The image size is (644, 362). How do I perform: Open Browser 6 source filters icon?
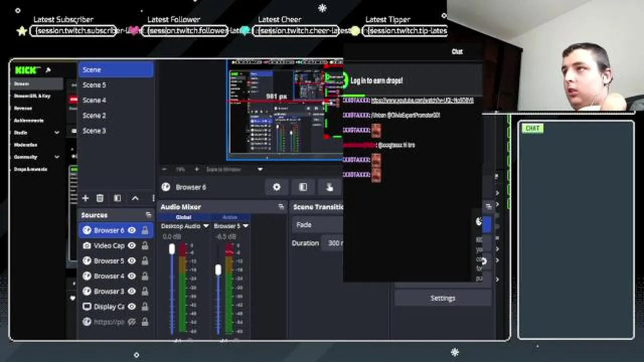303,187
